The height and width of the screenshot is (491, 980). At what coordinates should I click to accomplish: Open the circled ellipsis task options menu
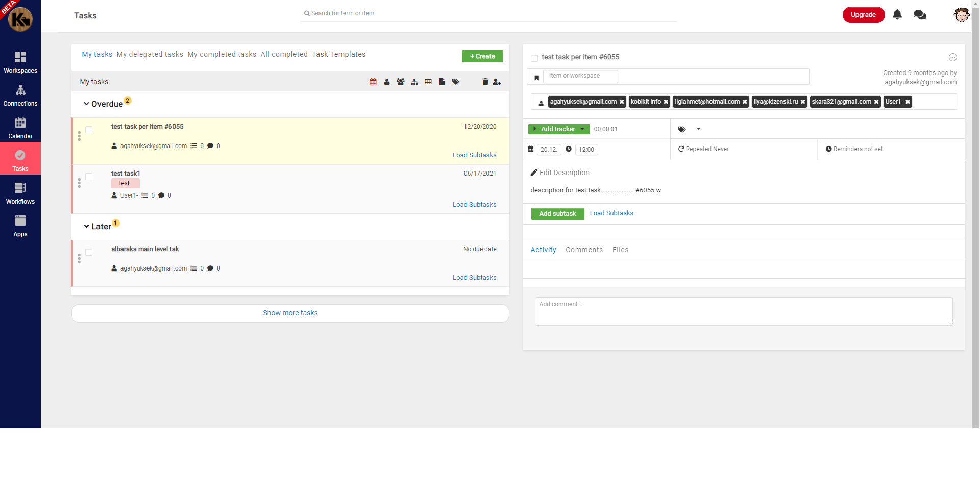[x=952, y=57]
